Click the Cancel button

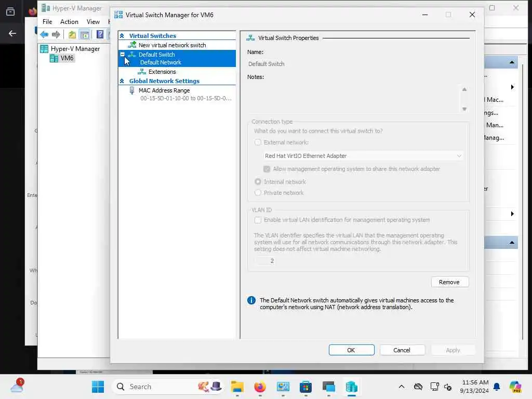[x=402, y=350]
